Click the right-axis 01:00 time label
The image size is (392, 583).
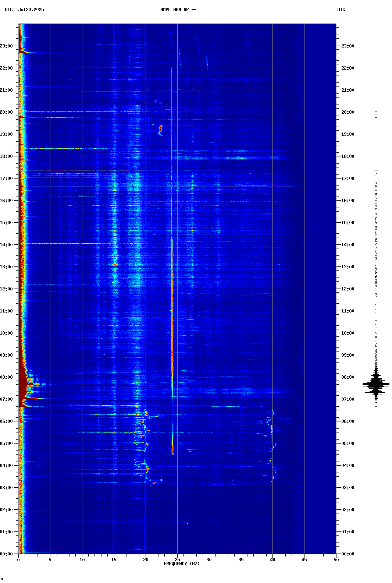pos(348,532)
